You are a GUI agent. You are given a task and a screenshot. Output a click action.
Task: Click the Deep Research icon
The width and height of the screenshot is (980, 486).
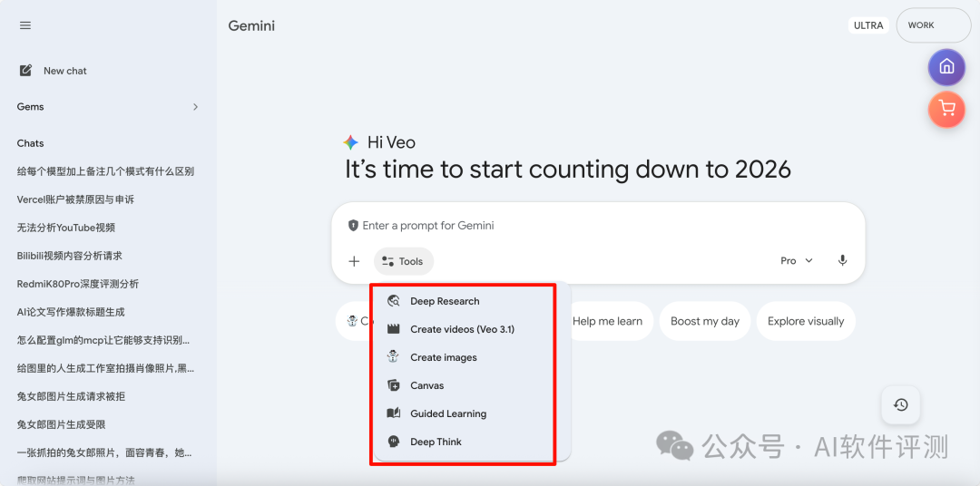[393, 301]
